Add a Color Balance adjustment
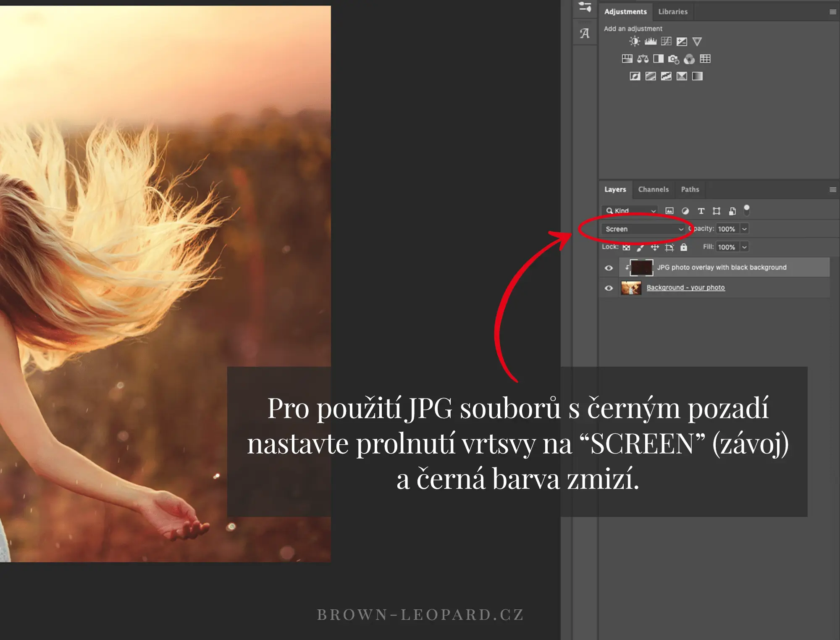 [643, 59]
